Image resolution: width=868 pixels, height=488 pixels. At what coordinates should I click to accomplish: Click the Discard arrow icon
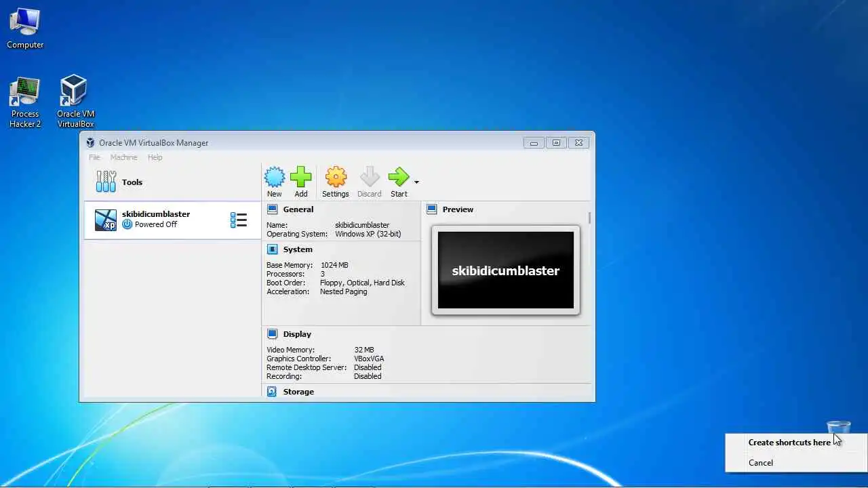pyautogui.click(x=370, y=178)
